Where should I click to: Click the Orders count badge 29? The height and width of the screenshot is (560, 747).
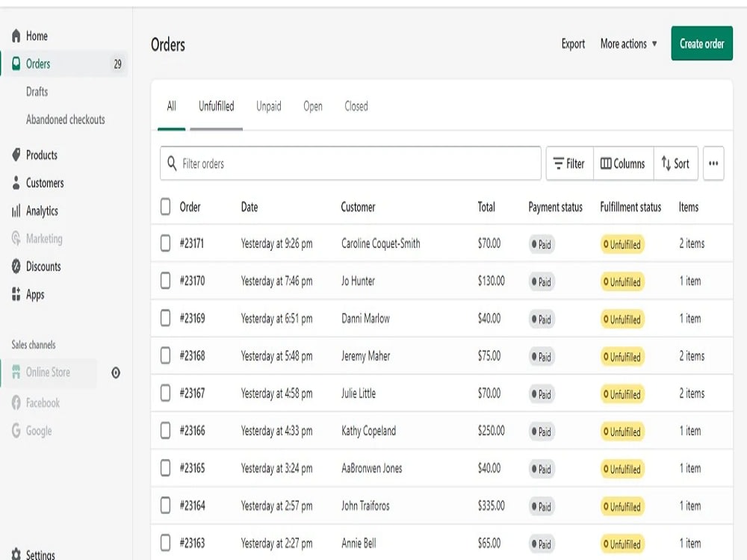(118, 63)
